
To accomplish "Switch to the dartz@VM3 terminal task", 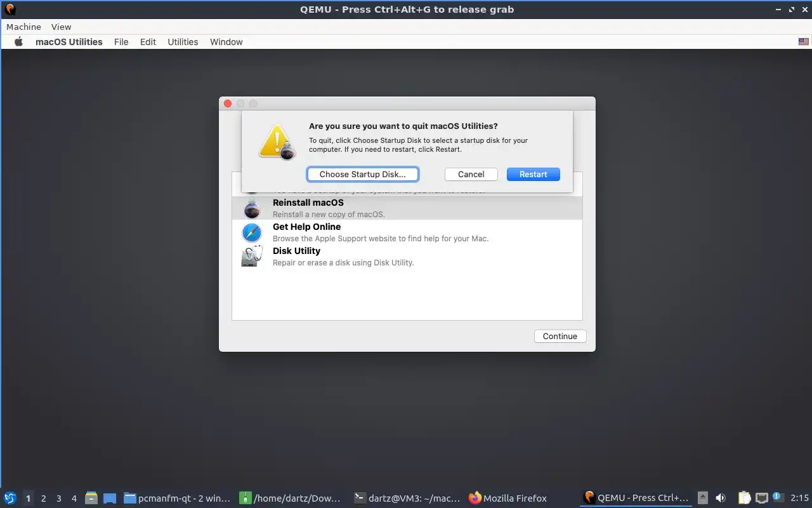I will click(x=407, y=498).
